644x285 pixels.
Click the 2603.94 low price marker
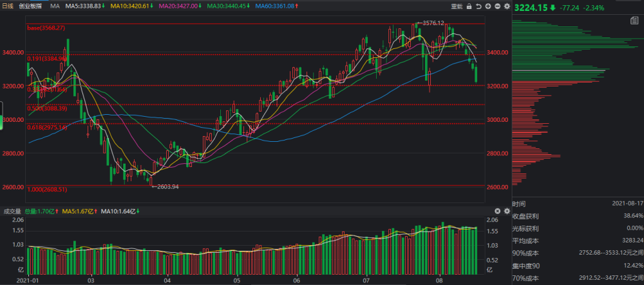point(168,186)
